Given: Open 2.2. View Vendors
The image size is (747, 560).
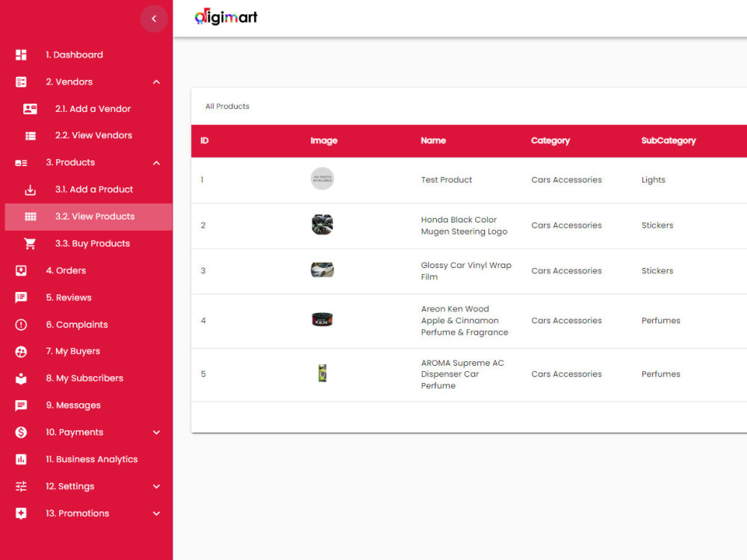Looking at the screenshot, I should [94, 135].
